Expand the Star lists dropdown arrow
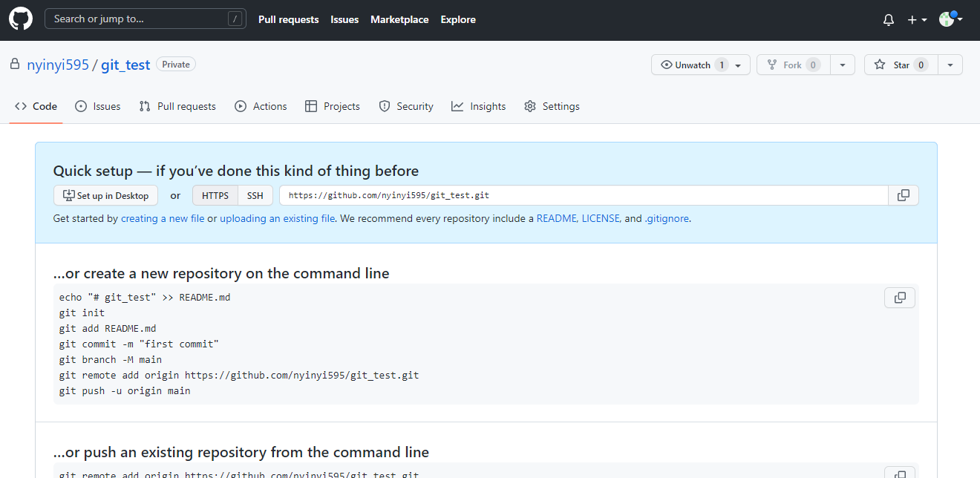This screenshot has width=980, height=478. tap(950, 65)
